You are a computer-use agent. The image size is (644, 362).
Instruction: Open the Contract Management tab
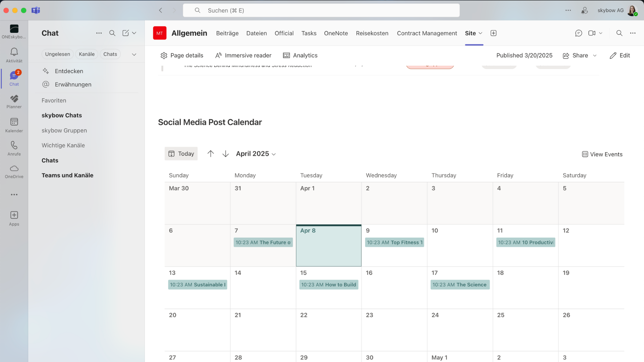427,33
